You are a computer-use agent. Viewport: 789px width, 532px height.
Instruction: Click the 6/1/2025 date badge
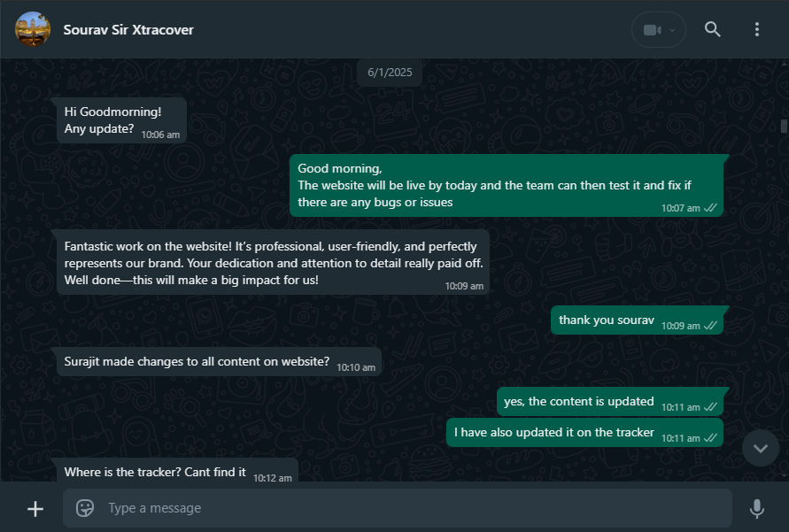[390, 73]
